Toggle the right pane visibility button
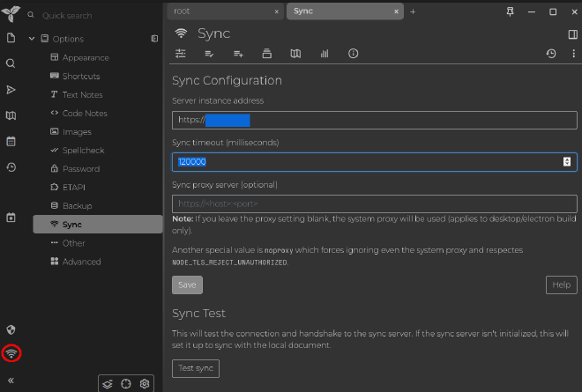Image resolution: width=582 pixels, height=392 pixels. (572, 33)
